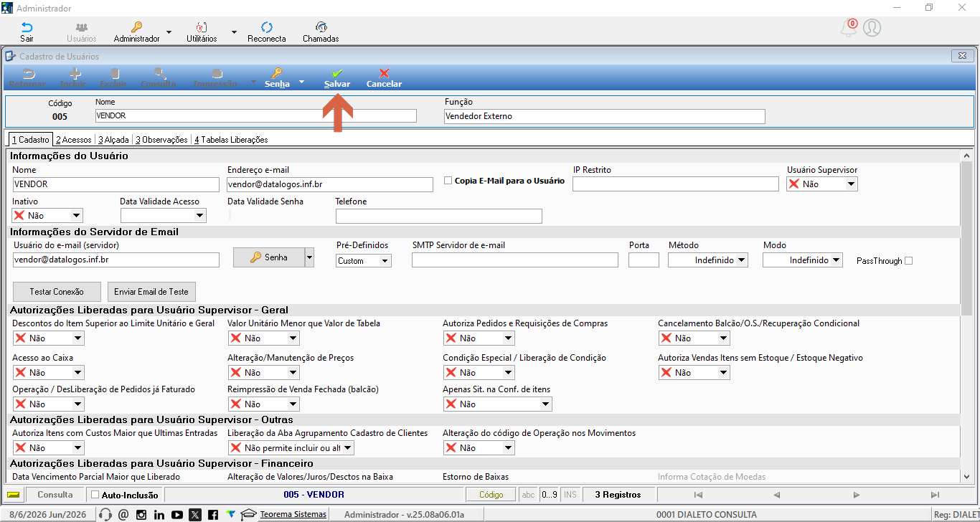Switch to the 2 Acessos tab

[73, 140]
